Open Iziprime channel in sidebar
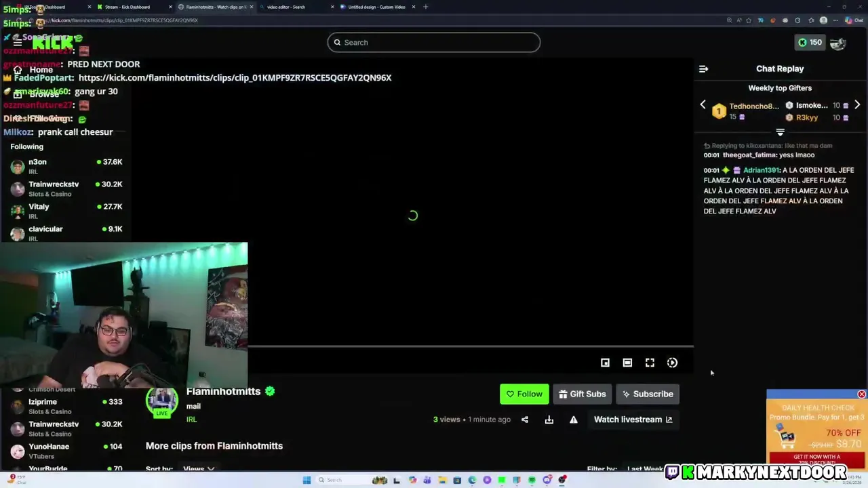This screenshot has width=868, height=488. tap(66, 406)
